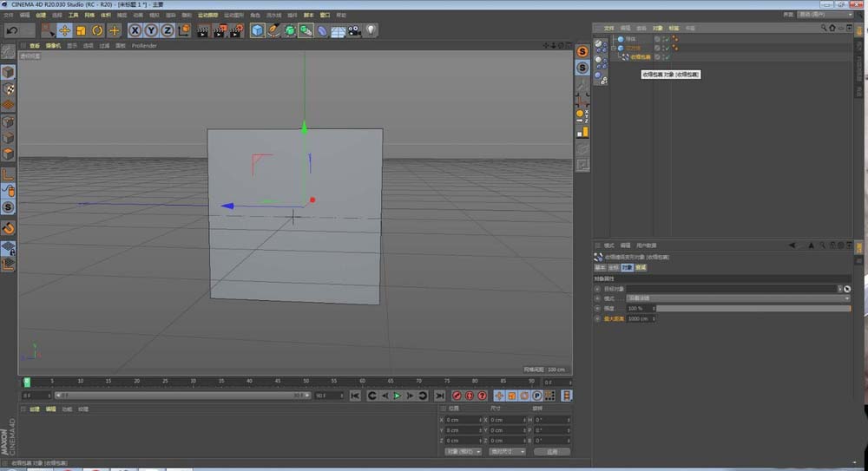This screenshot has height=471, width=868.
Task: Switch to the 衰减 attribute tab
Action: click(x=641, y=268)
